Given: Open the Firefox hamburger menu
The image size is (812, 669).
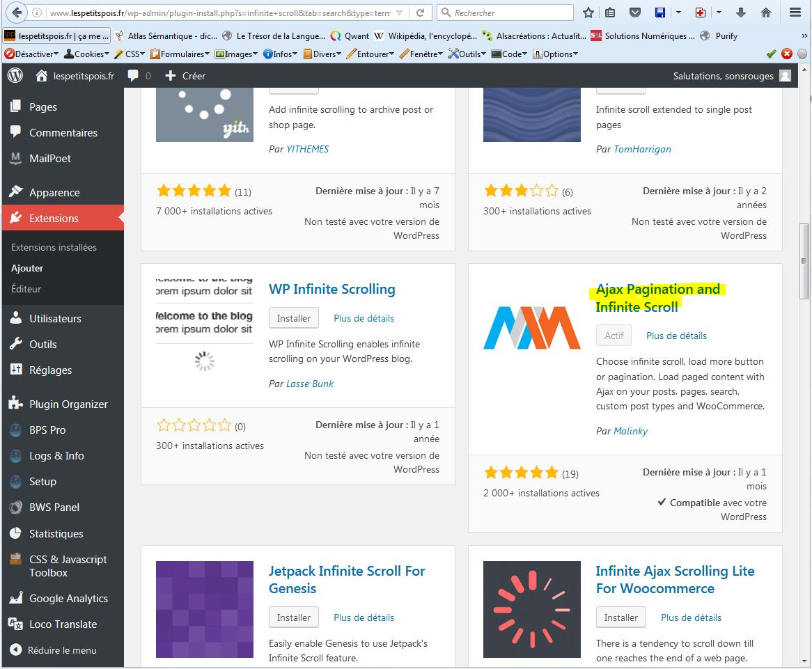Looking at the screenshot, I should click(x=795, y=13).
